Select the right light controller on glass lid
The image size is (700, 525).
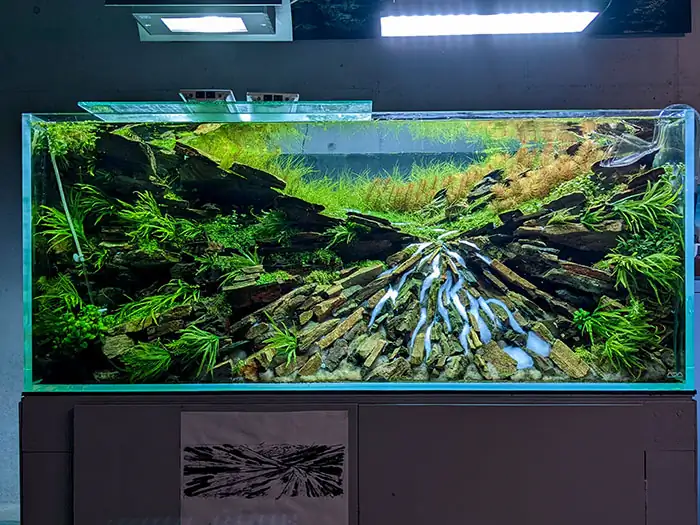[x=272, y=97]
